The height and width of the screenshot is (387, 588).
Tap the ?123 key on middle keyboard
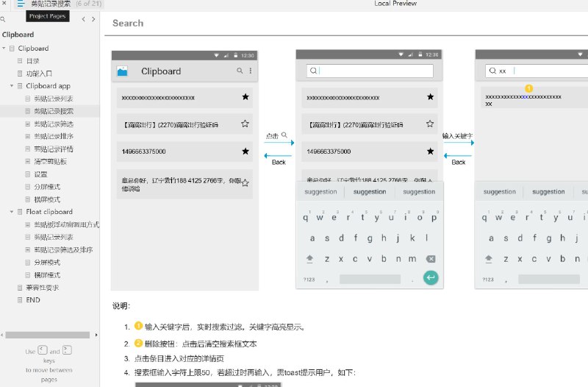[x=309, y=280]
